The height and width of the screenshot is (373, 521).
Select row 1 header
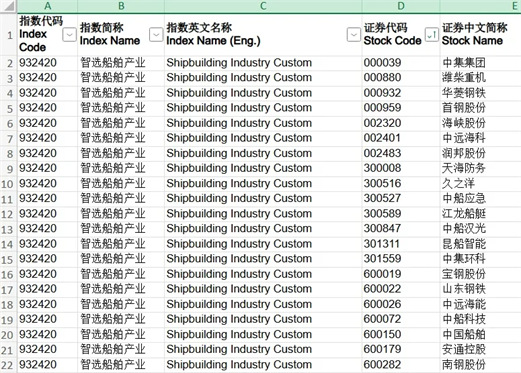tap(9, 35)
